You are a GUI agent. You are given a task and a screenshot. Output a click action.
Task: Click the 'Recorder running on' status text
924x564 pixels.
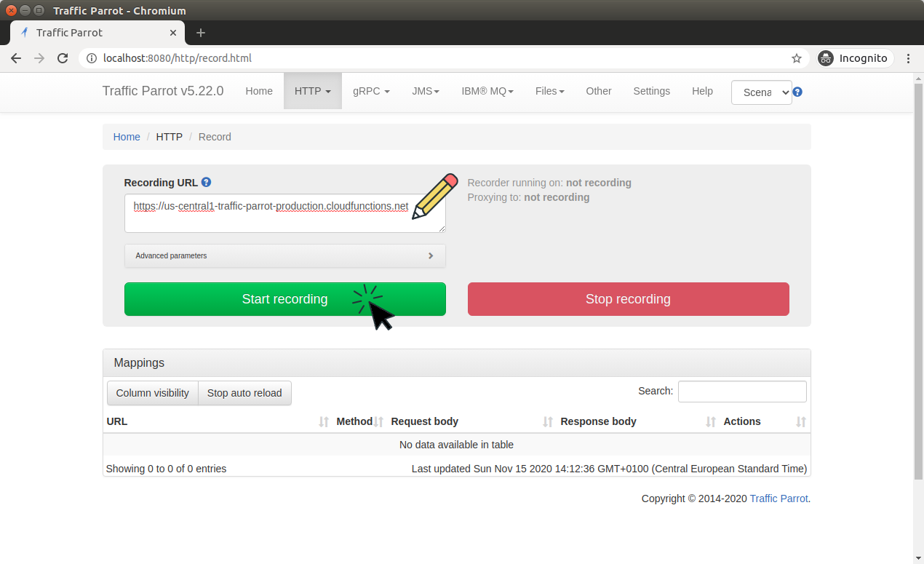pyautogui.click(x=549, y=183)
